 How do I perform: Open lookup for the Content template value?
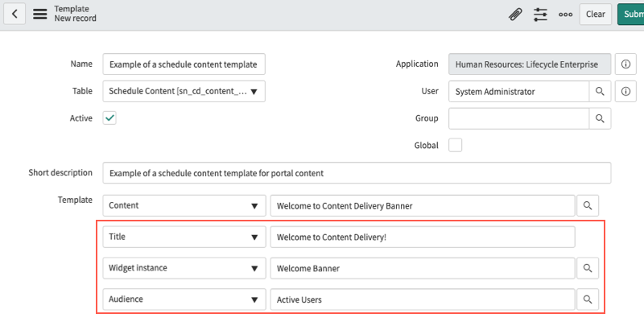588,206
